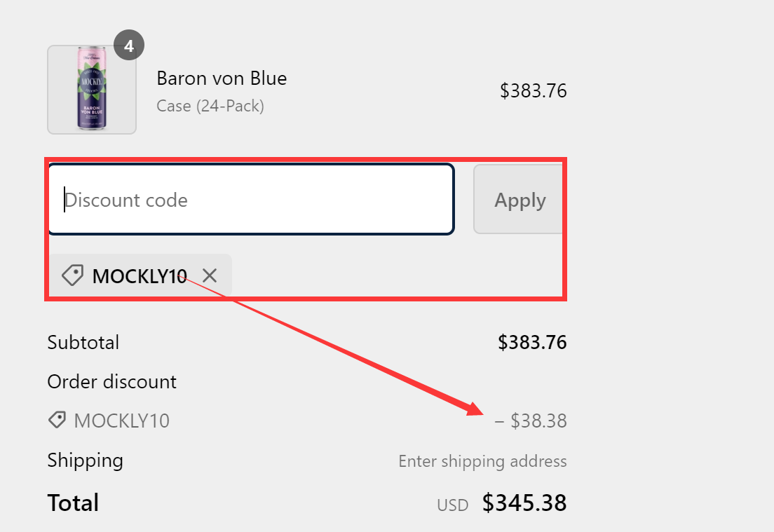Click the tag icon beside MOCKLY10 in summary
The width and height of the screenshot is (774, 532).
57,420
